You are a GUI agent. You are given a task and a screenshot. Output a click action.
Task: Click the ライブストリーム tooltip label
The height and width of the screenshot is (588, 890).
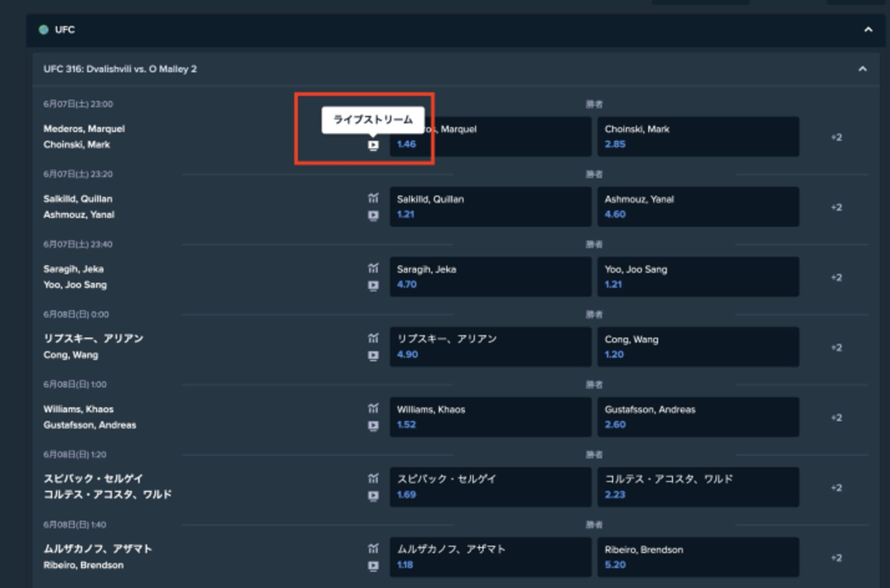tap(373, 120)
